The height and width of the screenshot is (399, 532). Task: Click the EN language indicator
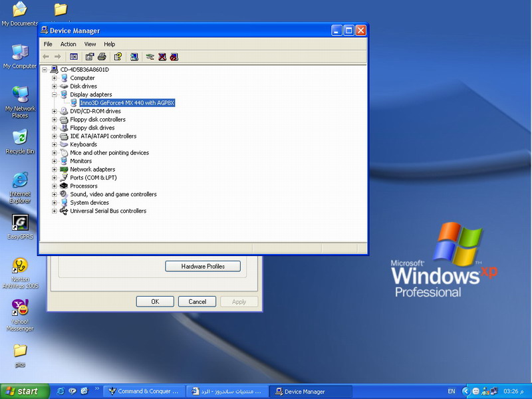[x=452, y=391]
